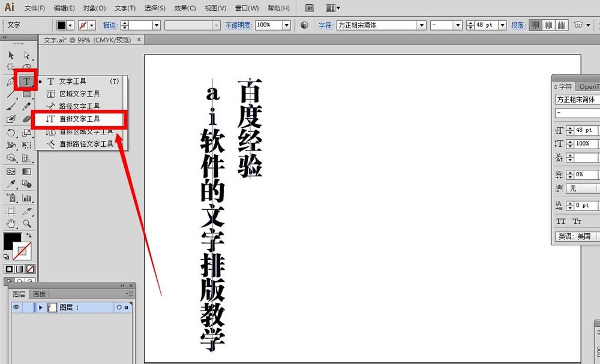Select the Paintbrush tool
Screen dimensions: 600x364
pyautogui.click(x=11, y=107)
